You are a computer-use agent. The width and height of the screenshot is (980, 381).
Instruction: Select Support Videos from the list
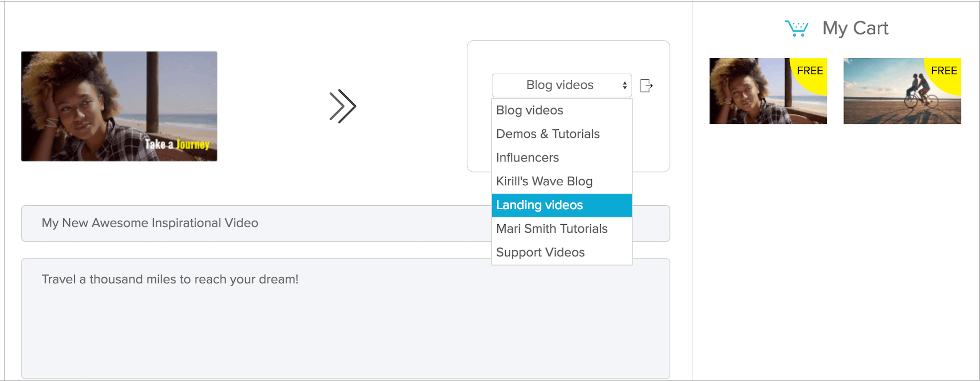point(561,253)
